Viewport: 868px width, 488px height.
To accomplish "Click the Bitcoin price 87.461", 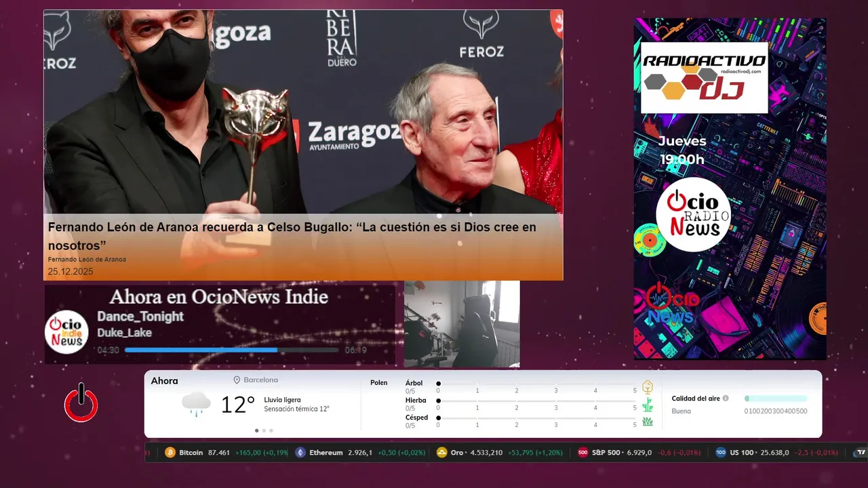I will coord(219,453).
